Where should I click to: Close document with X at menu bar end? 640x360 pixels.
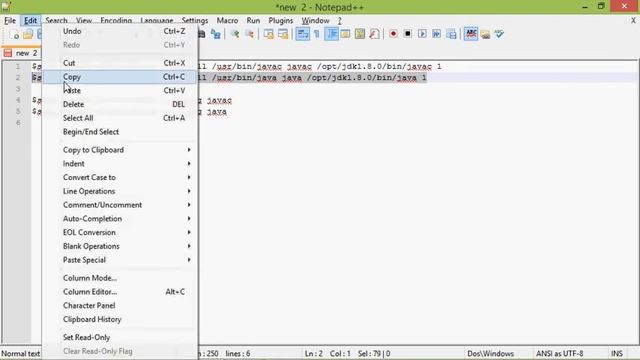click(x=633, y=20)
